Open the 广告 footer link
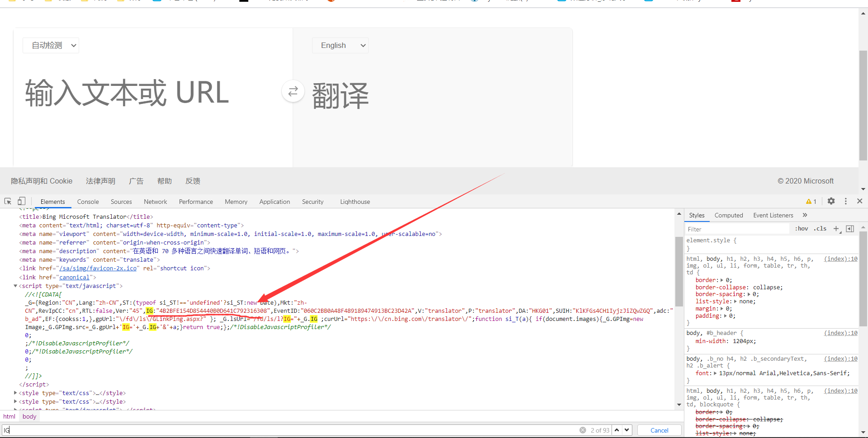The image size is (868, 438). tap(136, 181)
